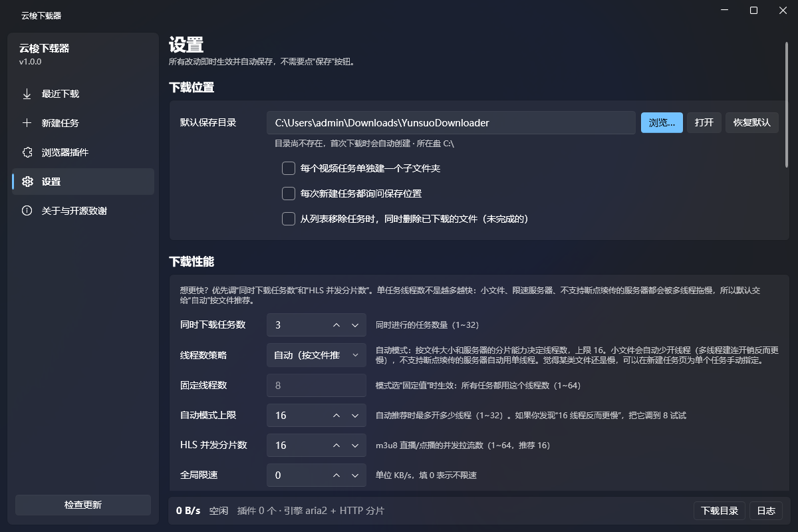Click the 下载位置 section heading
Screen dimensions: 798x532
tap(192, 87)
